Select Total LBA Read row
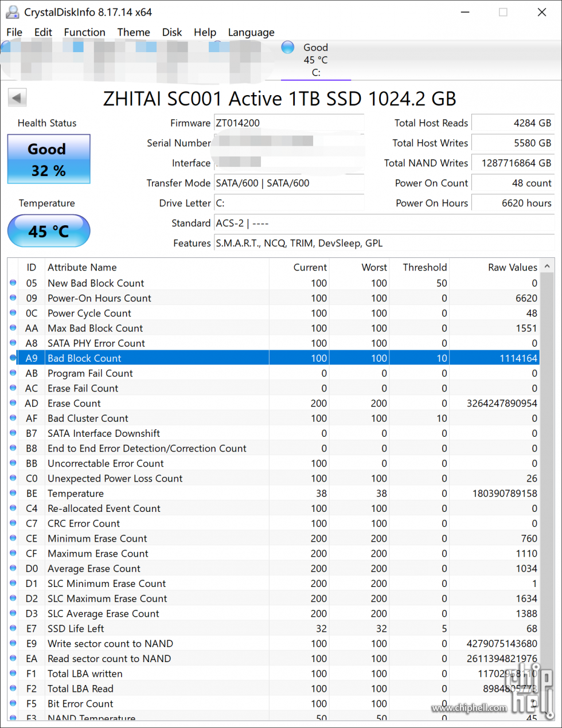This screenshot has height=728, width=562. (x=274, y=688)
